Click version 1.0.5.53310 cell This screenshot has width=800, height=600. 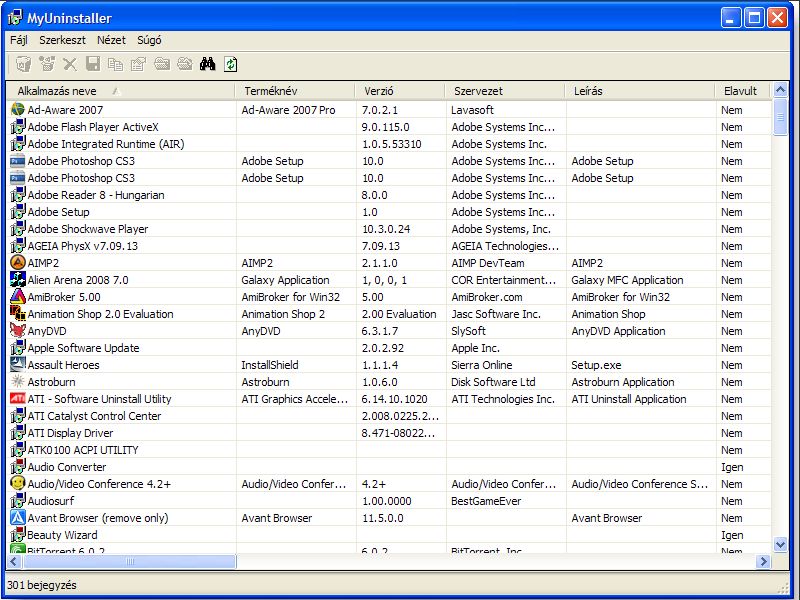pyautogui.click(x=392, y=144)
